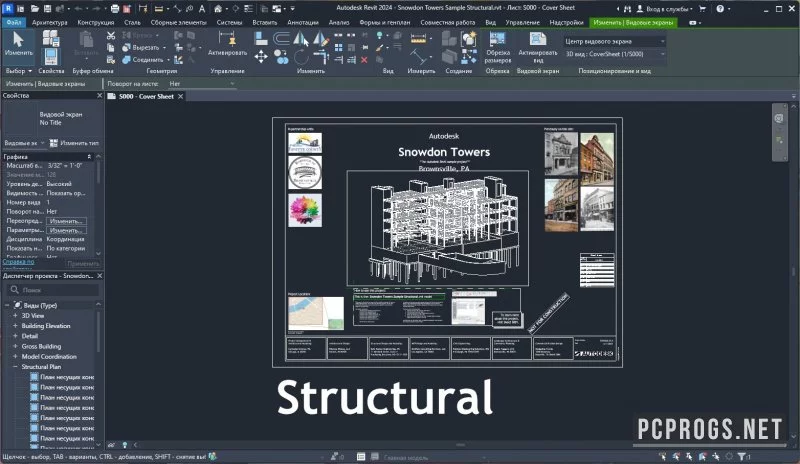The height and width of the screenshot is (464, 800).
Task: Cut geometry with the scissors icon
Action: [x=111, y=35]
